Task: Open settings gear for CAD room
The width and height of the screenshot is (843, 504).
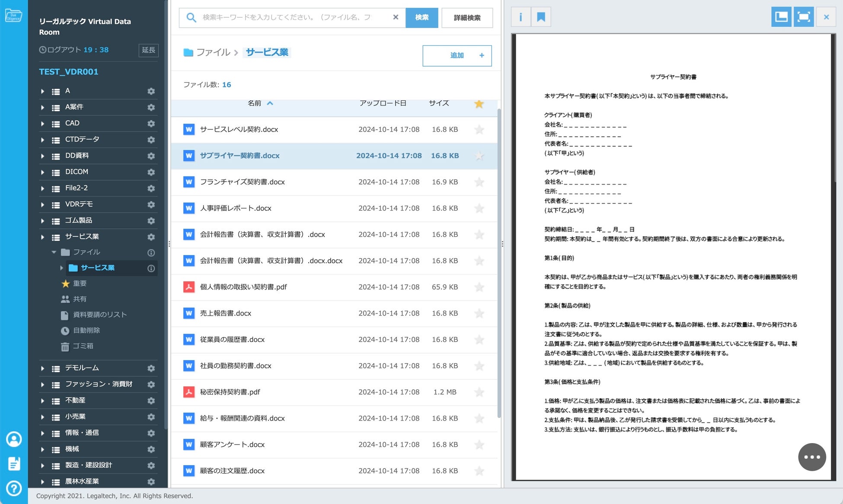Action: pos(151,124)
